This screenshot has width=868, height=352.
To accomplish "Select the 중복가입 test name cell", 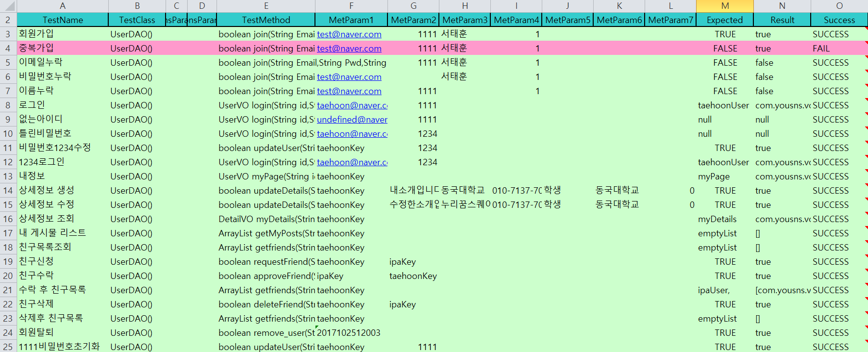I will point(63,49).
